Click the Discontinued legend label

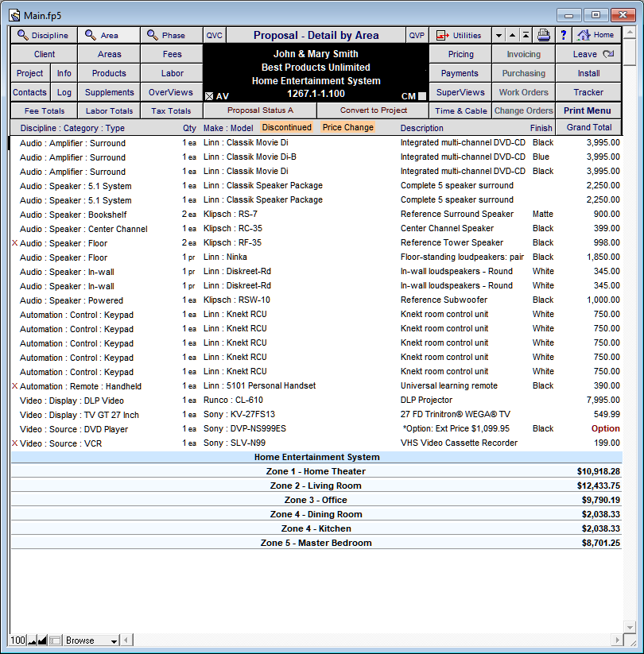coord(287,127)
